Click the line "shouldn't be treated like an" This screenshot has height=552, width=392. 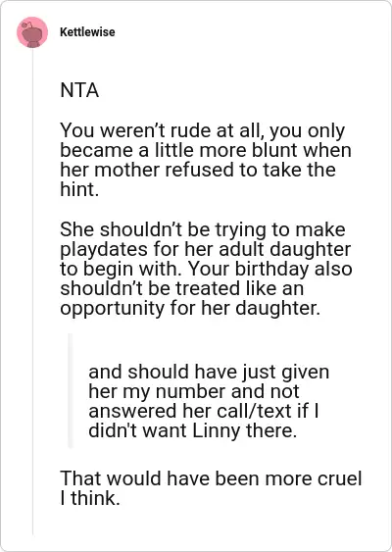coord(181,288)
